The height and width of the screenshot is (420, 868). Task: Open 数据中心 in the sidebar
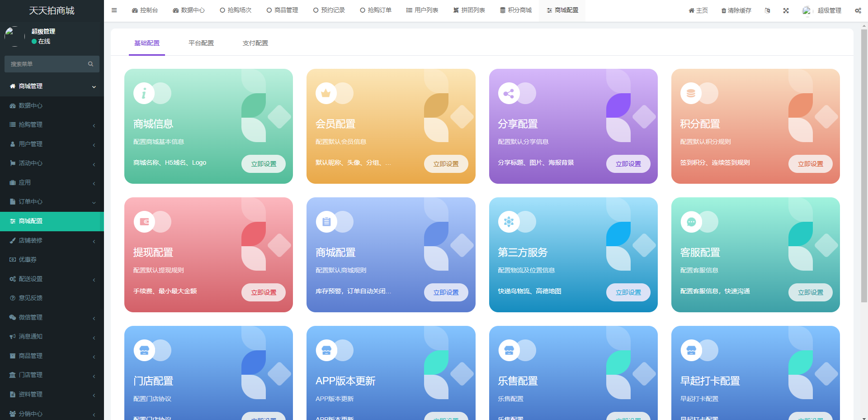(x=52, y=105)
